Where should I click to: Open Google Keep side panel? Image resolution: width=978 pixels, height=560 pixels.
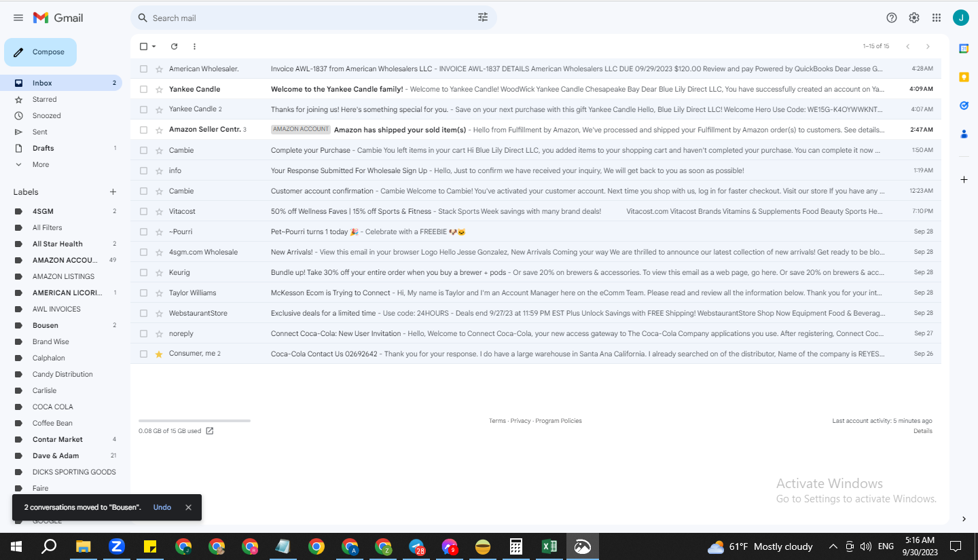[964, 77]
